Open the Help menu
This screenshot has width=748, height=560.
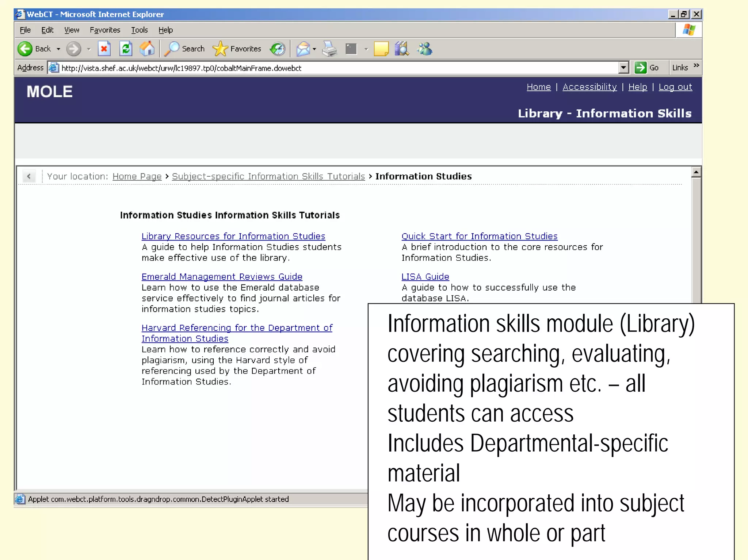click(x=165, y=30)
